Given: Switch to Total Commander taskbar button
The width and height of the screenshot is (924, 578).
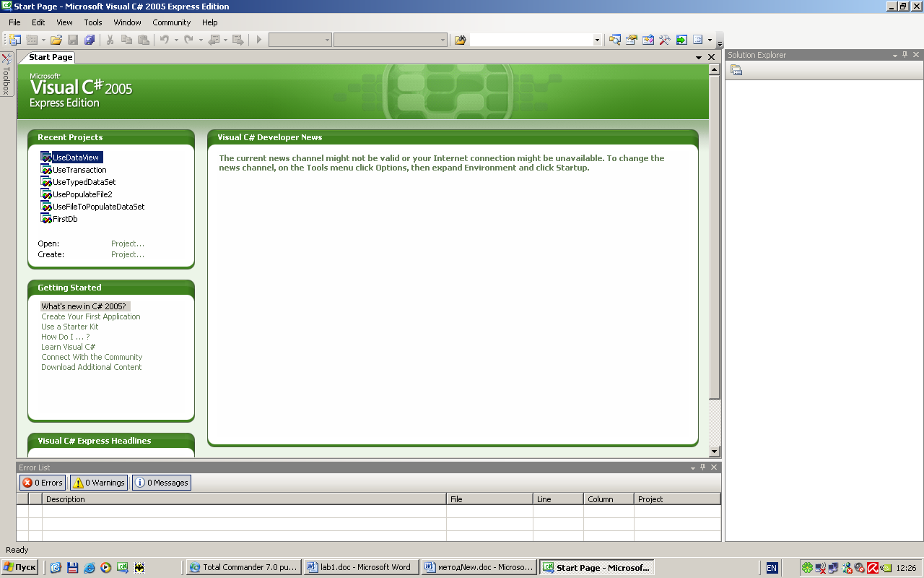Looking at the screenshot, I should coord(243,567).
